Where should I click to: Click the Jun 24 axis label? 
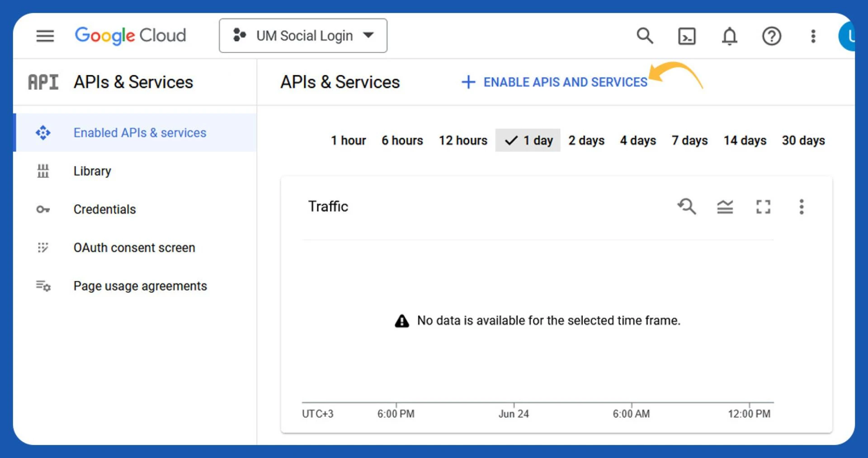click(x=514, y=414)
